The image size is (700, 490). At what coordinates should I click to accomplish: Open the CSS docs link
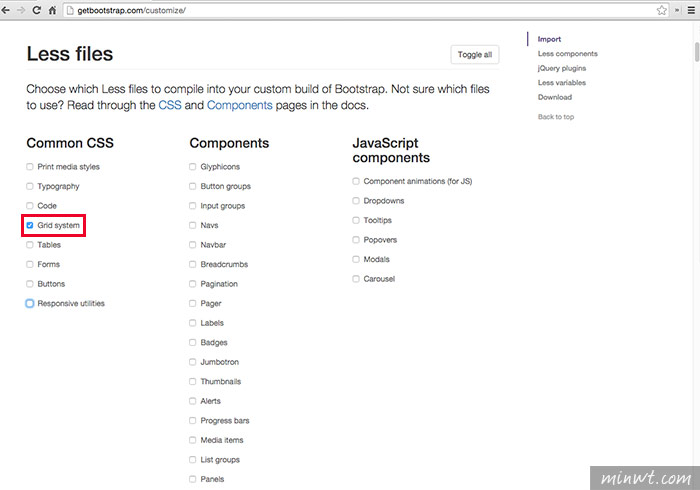tap(170, 105)
